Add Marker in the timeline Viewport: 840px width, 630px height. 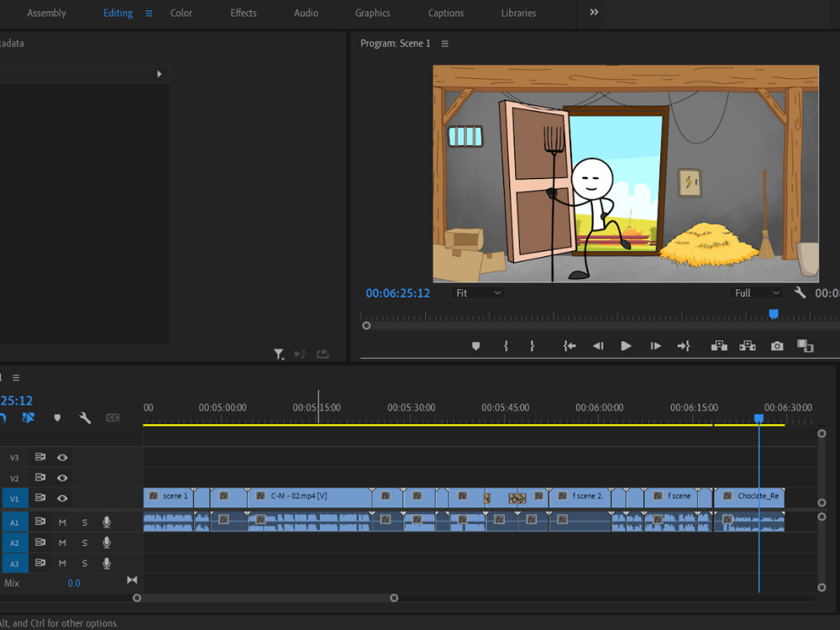(x=57, y=417)
